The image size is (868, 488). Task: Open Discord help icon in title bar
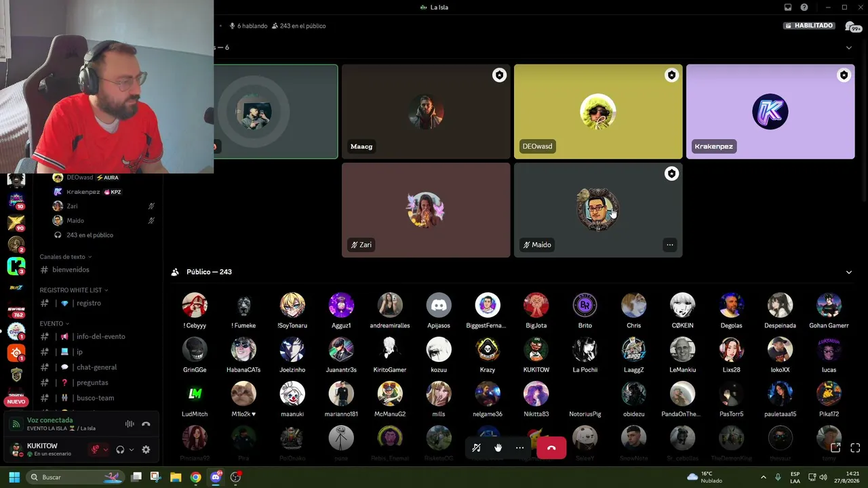click(x=804, y=7)
